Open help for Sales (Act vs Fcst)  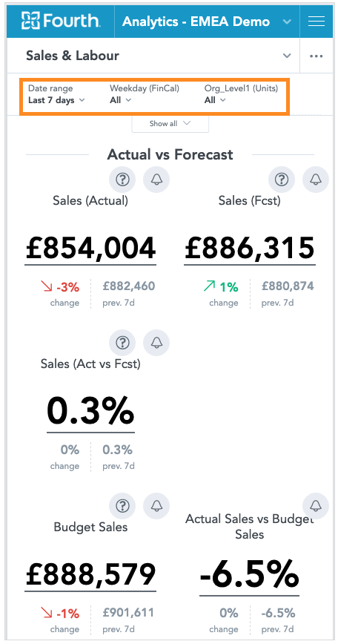tap(122, 343)
